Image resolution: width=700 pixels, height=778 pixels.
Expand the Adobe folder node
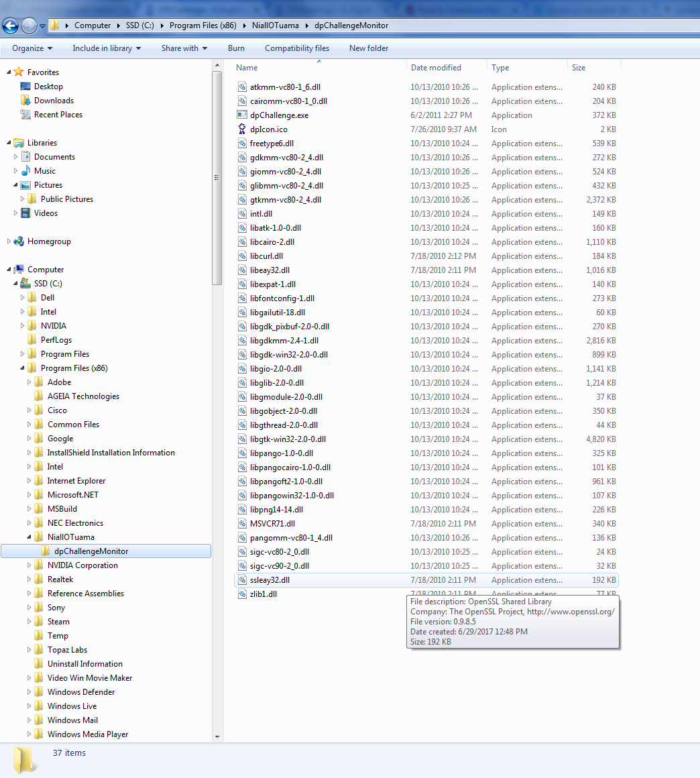[29, 382]
